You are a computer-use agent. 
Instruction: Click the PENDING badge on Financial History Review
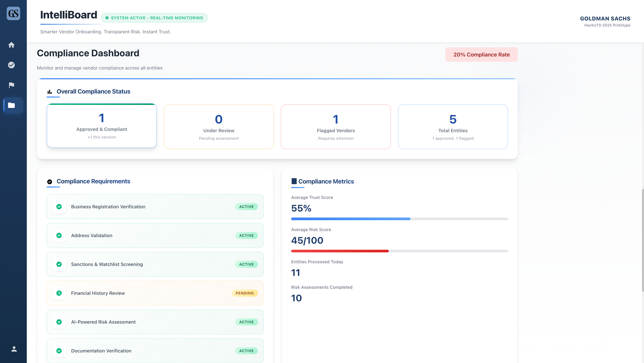(x=245, y=293)
